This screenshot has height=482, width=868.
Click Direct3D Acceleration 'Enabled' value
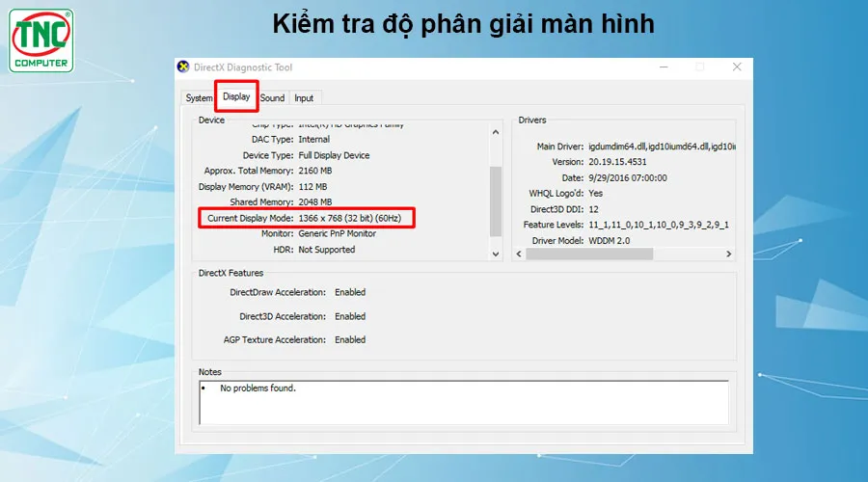click(350, 316)
